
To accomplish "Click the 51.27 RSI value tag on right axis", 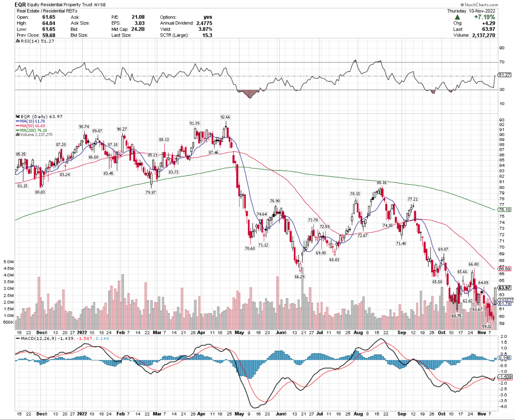I will [504, 75].
